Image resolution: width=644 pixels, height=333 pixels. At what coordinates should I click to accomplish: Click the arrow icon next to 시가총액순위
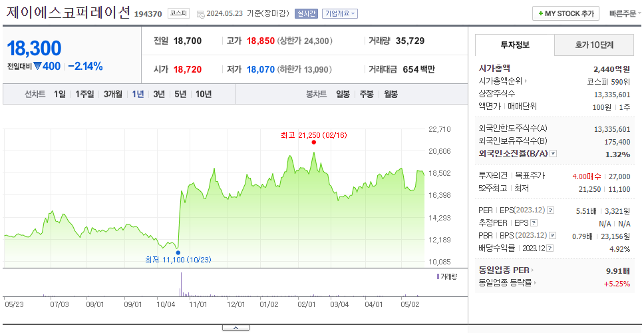point(526,81)
